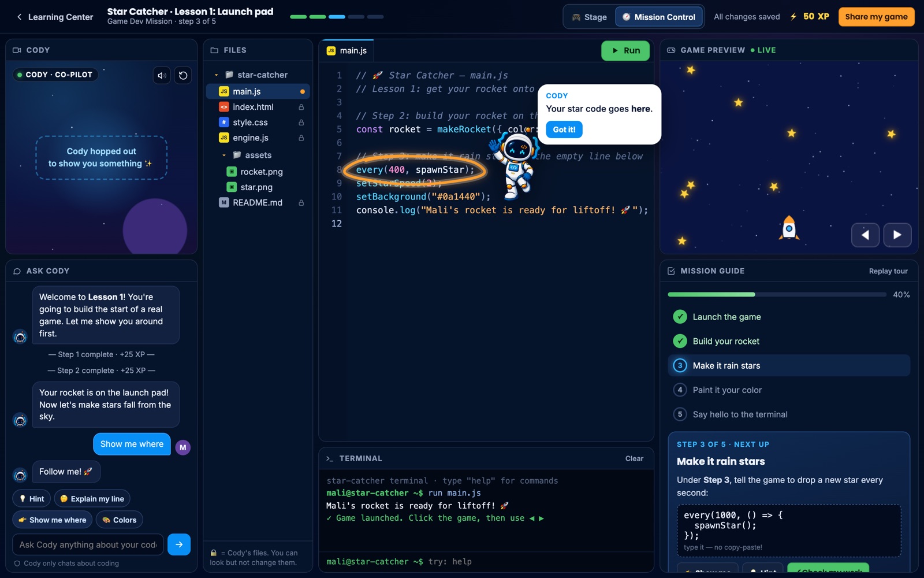This screenshot has width=924, height=578.
Task: Click the lesson step progress indicator in header
Action: point(337,17)
